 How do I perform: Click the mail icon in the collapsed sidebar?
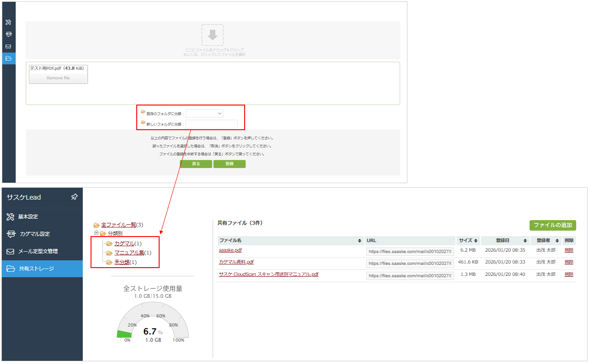point(8,47)
